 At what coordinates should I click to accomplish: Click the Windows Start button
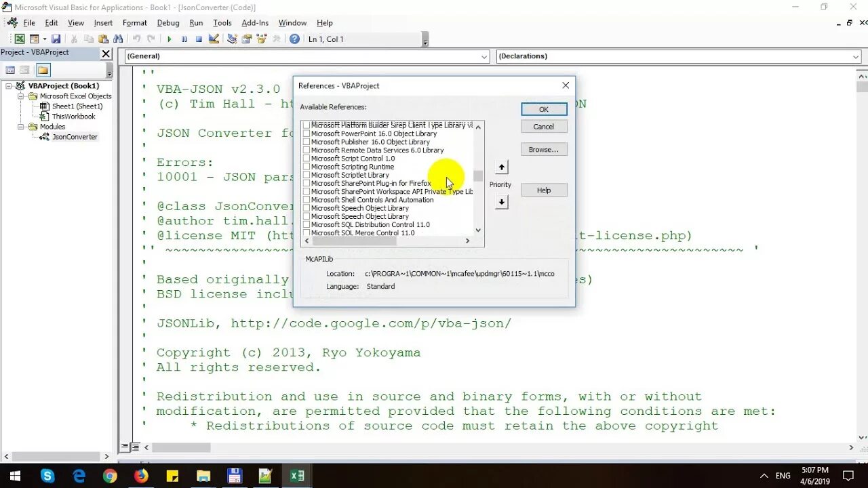(x=16, y=476)
